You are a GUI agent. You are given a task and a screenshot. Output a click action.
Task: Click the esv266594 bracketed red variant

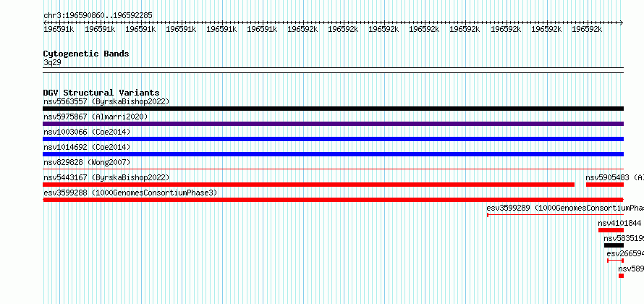tap(615, 261)
